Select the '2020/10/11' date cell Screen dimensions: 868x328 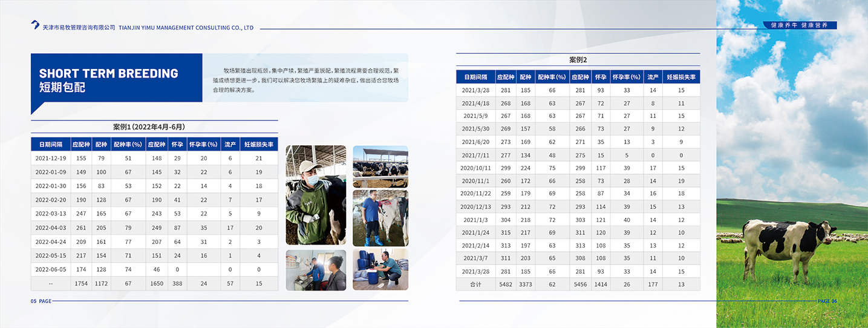point(476,168)
